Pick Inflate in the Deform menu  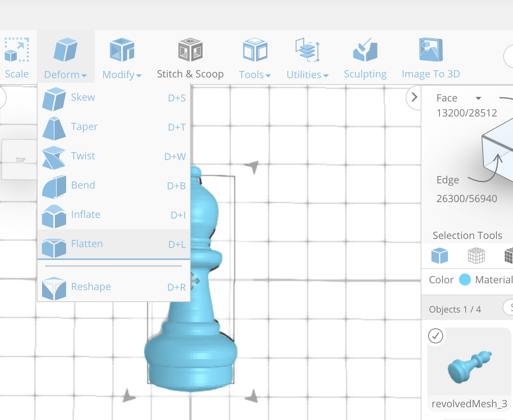pos(114,215)
